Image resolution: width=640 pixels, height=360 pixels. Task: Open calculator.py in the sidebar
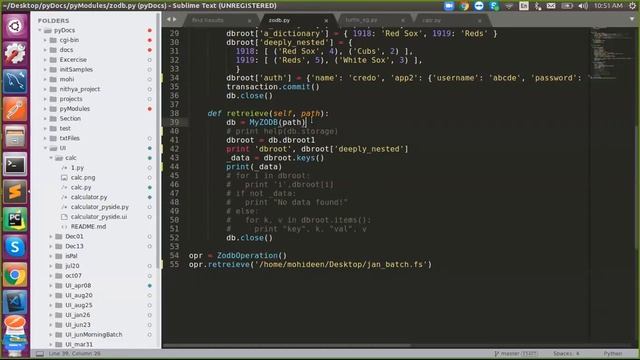tap(89, 197)
